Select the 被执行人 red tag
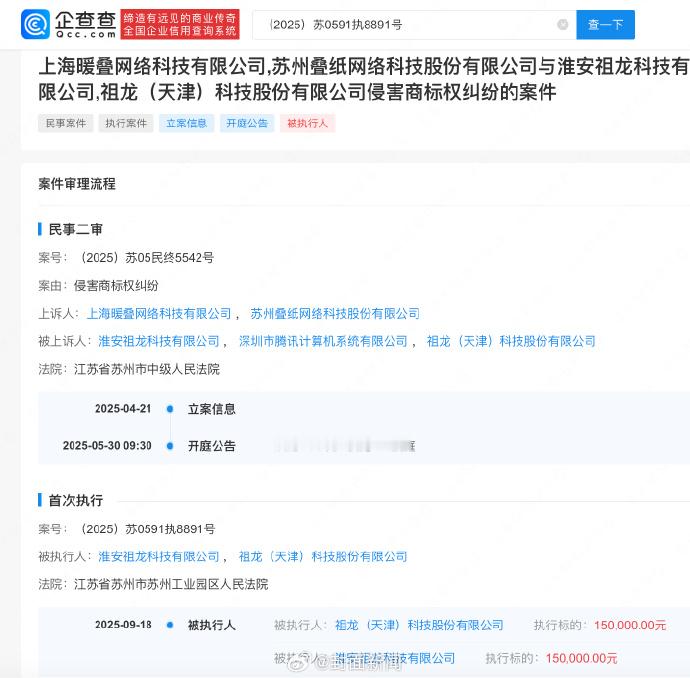 click(307, 123)
